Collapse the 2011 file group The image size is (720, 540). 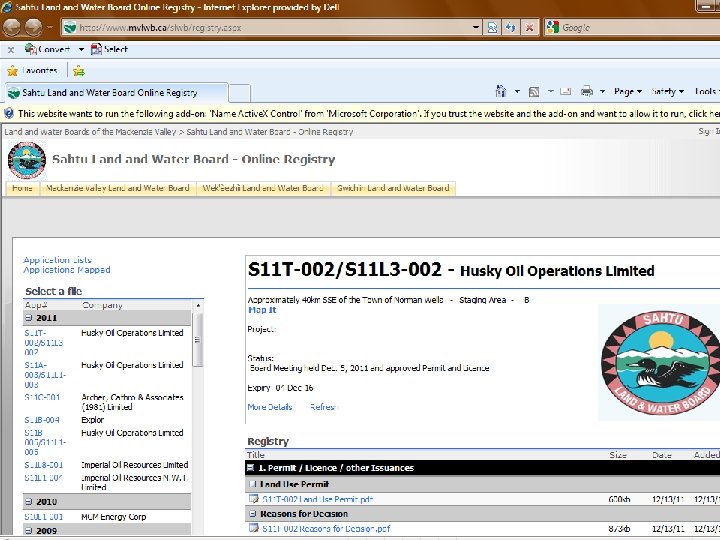tap(28, 318)
